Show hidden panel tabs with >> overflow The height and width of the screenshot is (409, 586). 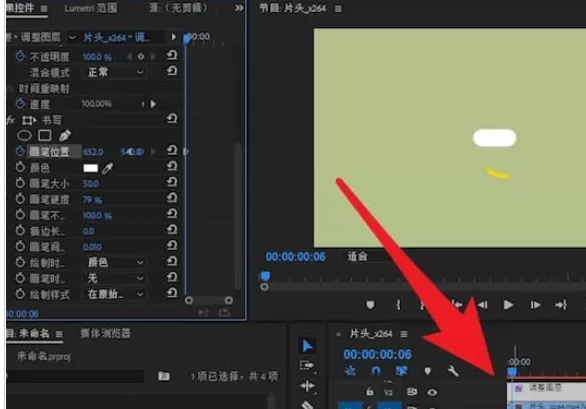pos(239,8)
